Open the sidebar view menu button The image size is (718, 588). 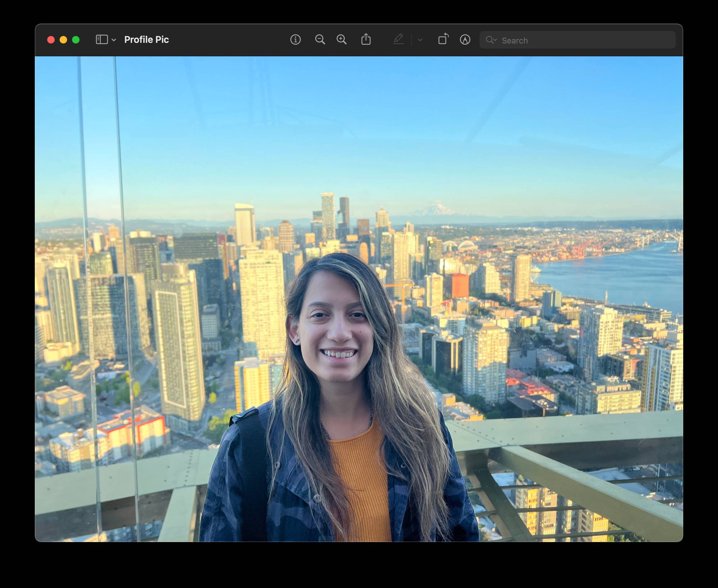[102, 40]
